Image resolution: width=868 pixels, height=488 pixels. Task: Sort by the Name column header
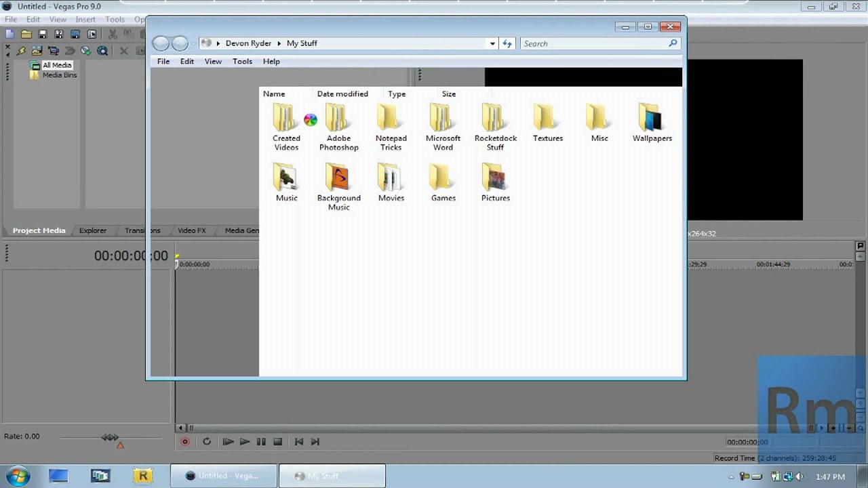274,94
